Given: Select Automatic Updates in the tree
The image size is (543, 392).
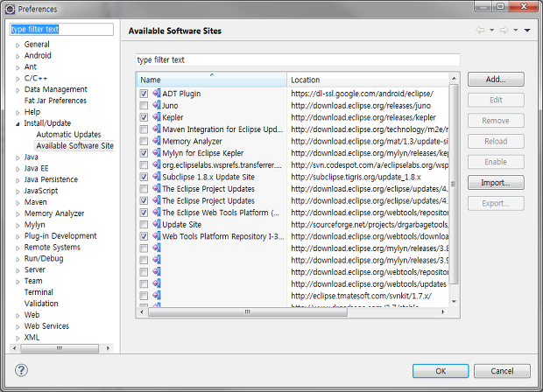Looking at the screenshot, I should pos(68,134).
